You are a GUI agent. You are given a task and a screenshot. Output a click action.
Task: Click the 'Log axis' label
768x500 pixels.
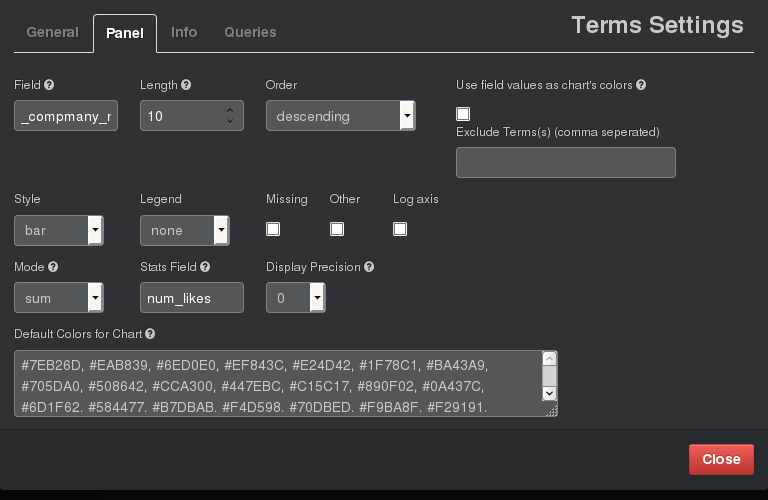415,199
